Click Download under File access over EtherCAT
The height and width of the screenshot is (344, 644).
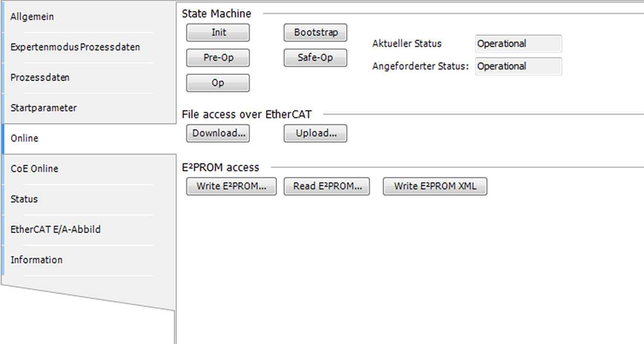pos(218,134)
